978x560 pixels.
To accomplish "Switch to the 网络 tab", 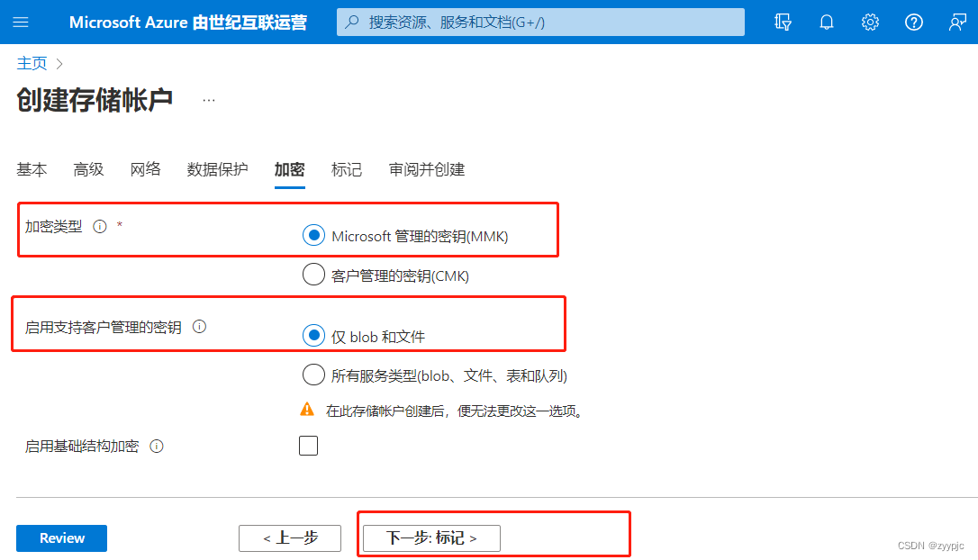I will click(145, 169).
